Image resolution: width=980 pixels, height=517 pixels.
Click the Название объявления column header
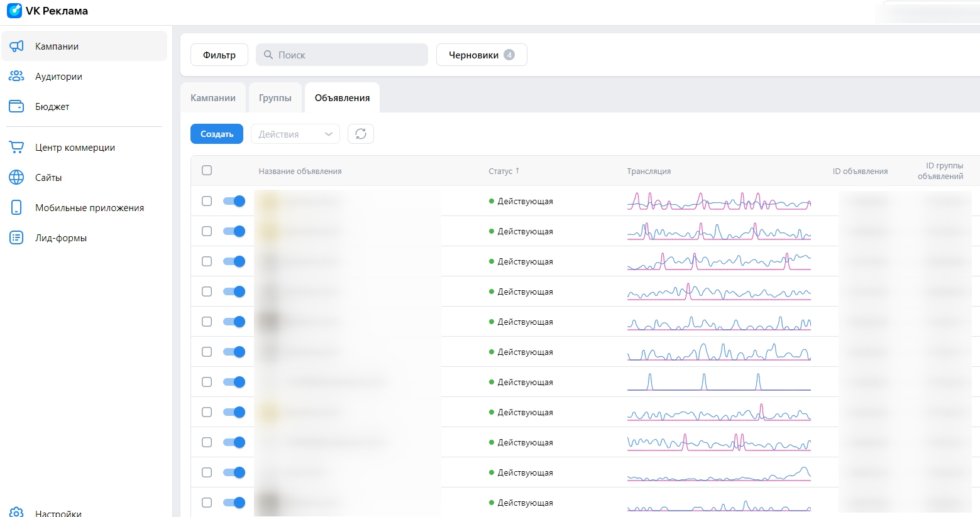300,171
